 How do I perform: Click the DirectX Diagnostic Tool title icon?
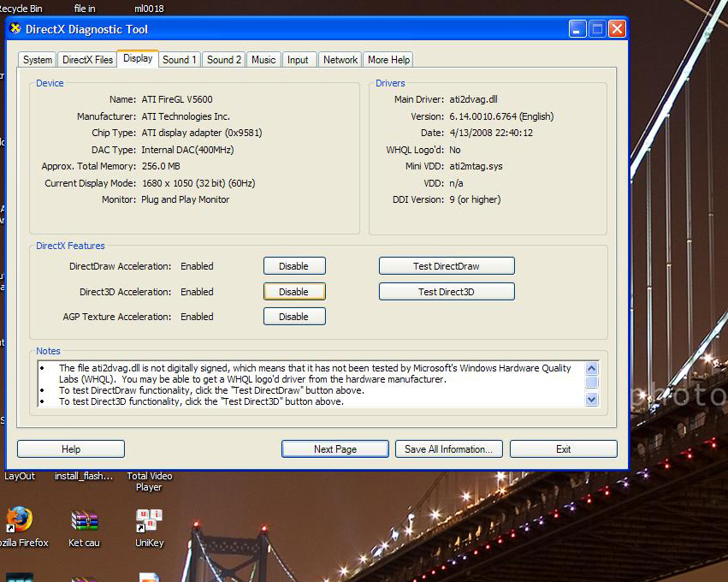pyautogui.click(x=15, y=29)
